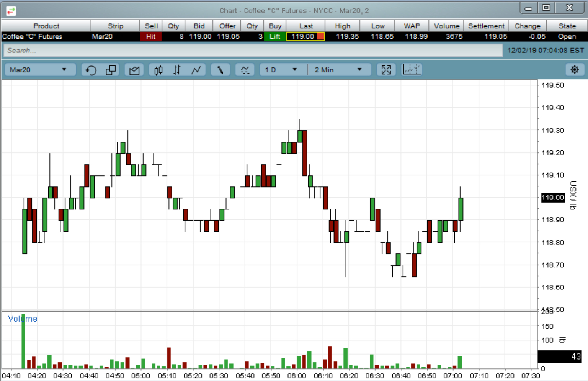Click the Low column header
This screenshot has height=381, width=588.
(377, 26)
